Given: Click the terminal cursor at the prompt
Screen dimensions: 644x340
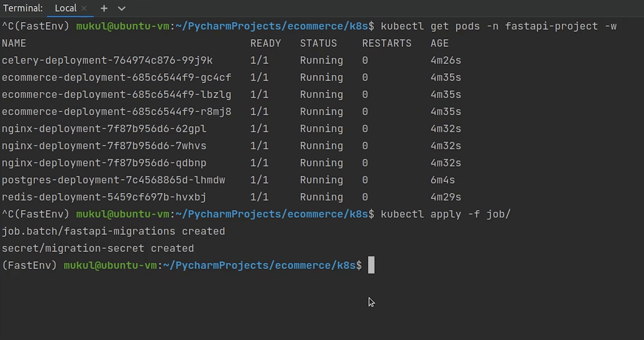Looking at the screenshot, I should (371, 265).
